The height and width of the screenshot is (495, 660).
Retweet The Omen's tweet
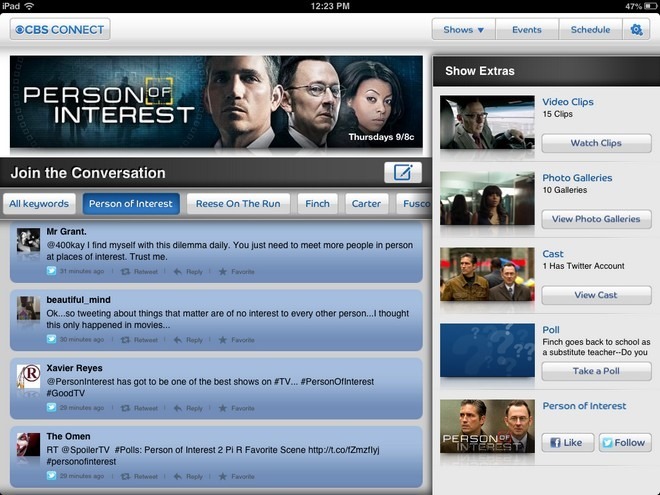point(139,476)
